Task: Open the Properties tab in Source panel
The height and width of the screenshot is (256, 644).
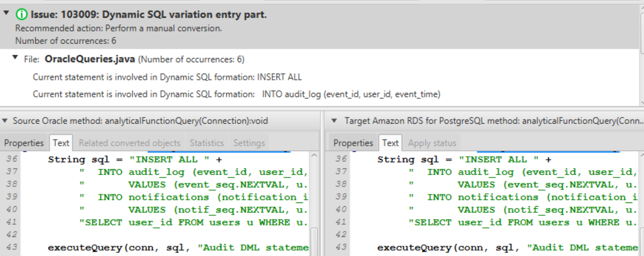Action: click(x=24, y=143)
